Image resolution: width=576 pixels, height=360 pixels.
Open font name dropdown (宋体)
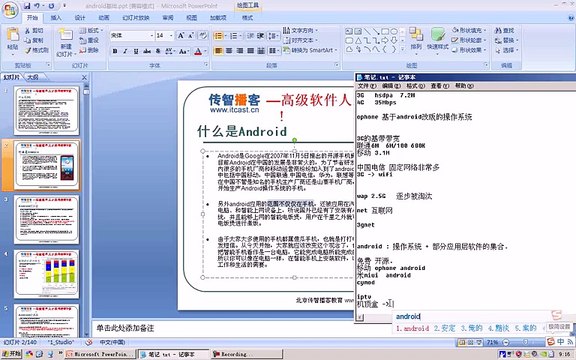click(x=151, y=36)
